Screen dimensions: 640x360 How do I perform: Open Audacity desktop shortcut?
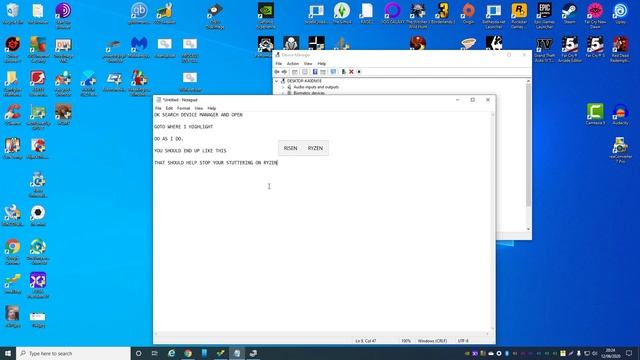pos(620,114)
